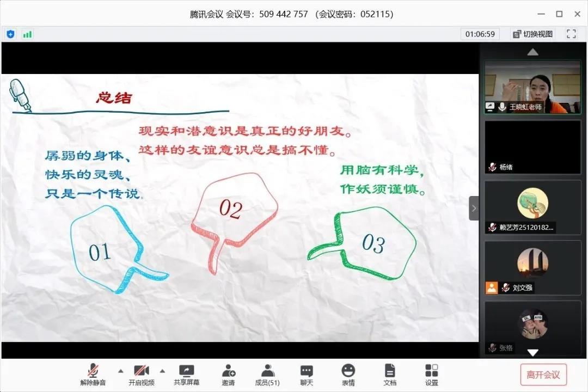The width and height of the screenshot is (588, 392).
Task: Open the 表情 emoji reactions
Action: coord(348,375)
